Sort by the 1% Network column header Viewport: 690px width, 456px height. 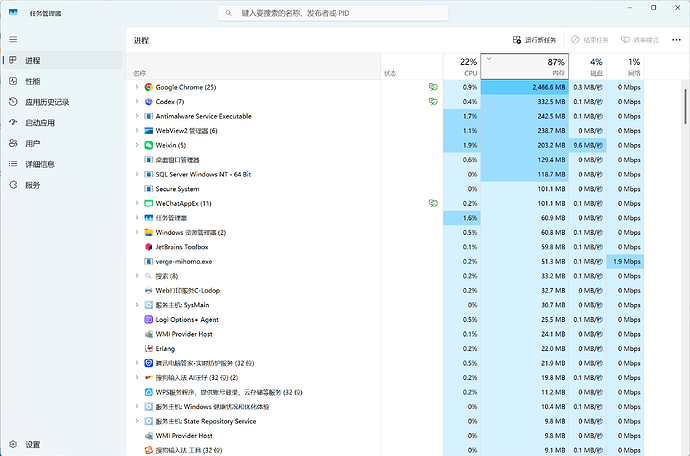click(625, 66)
